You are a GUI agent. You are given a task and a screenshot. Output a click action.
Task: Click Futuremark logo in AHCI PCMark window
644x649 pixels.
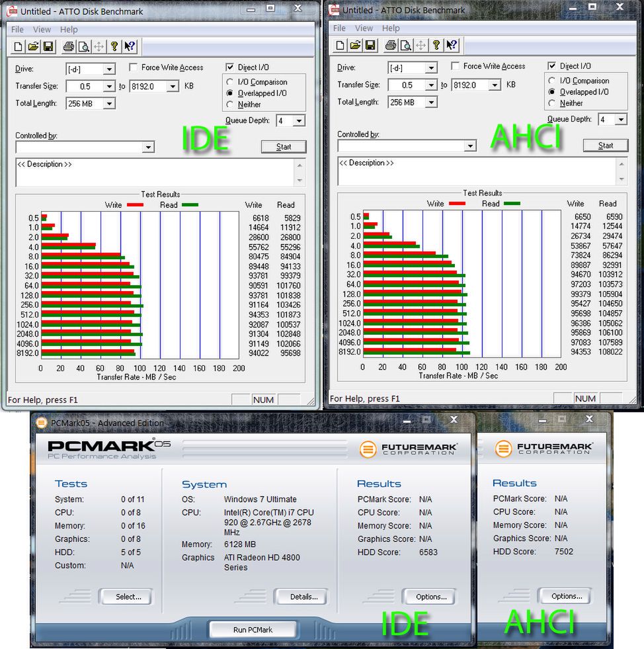coord(544,449)
